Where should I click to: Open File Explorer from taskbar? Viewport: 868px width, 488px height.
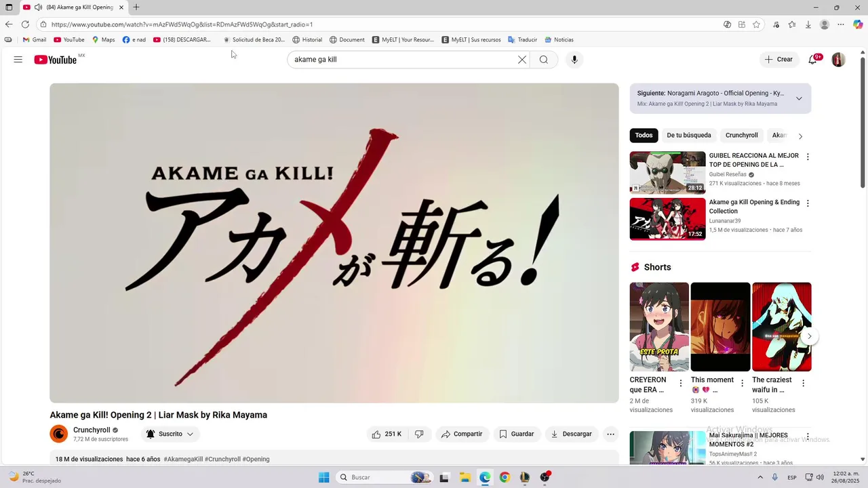[465, 477]
